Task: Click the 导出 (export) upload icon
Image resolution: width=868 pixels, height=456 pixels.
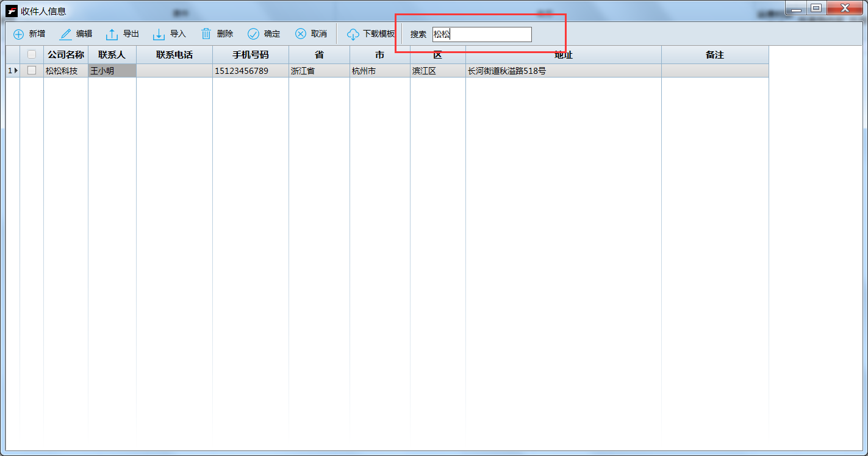Action: [x=112, y=34]
